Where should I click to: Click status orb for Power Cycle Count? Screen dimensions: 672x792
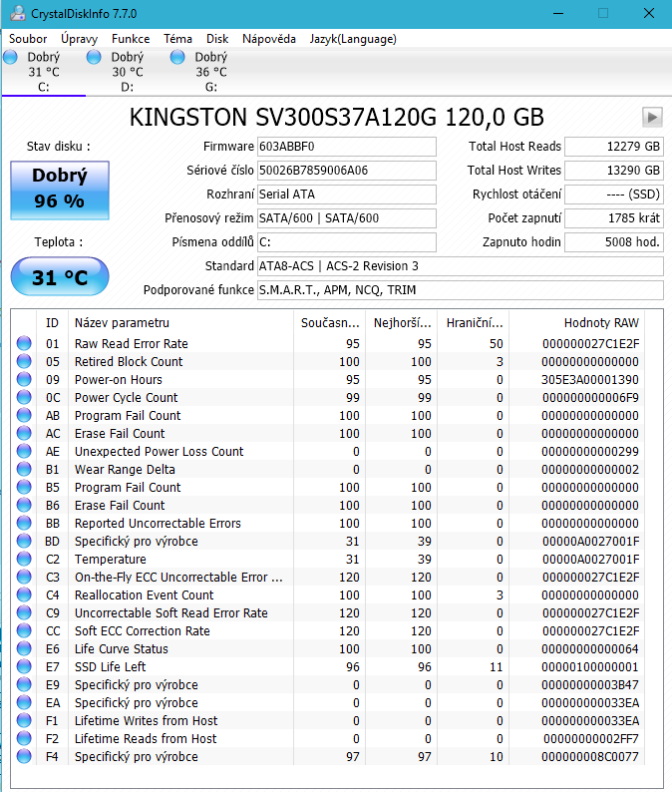click(x=24, y=398)
